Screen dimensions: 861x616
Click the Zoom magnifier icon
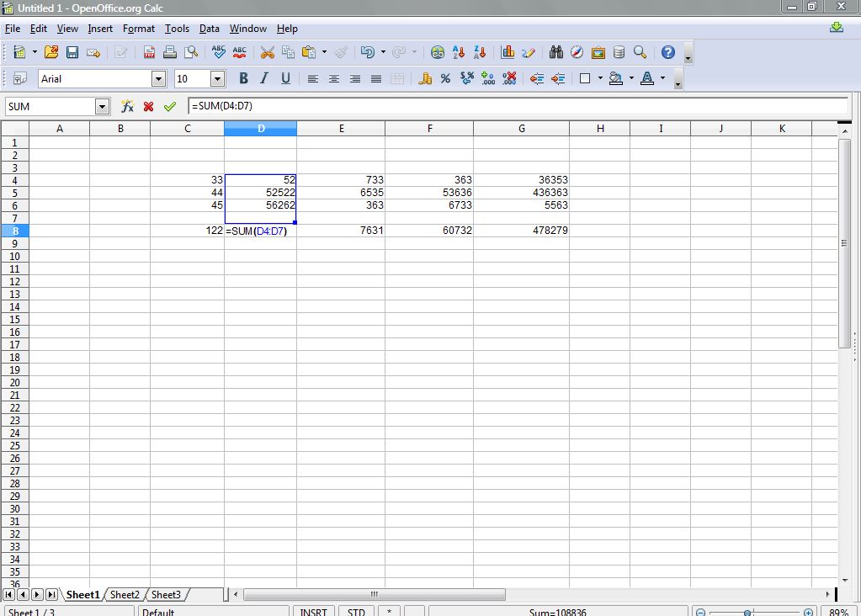tap(640, 52)
